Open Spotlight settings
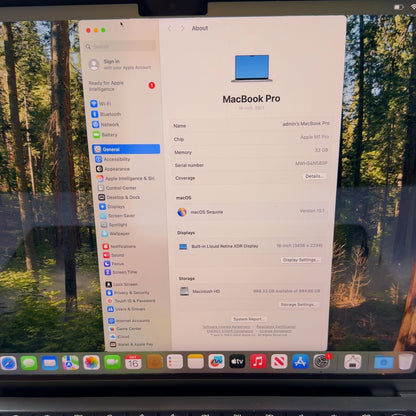Image resolution: width=416 pixels, height=416 pixels. pyautogui.click(x=114, y=225)
